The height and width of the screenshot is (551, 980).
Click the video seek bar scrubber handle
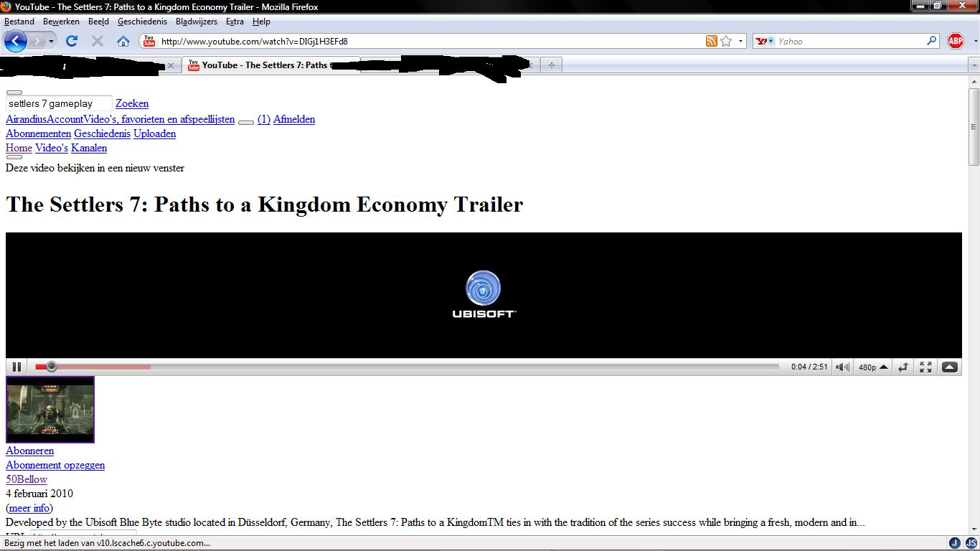51,367
